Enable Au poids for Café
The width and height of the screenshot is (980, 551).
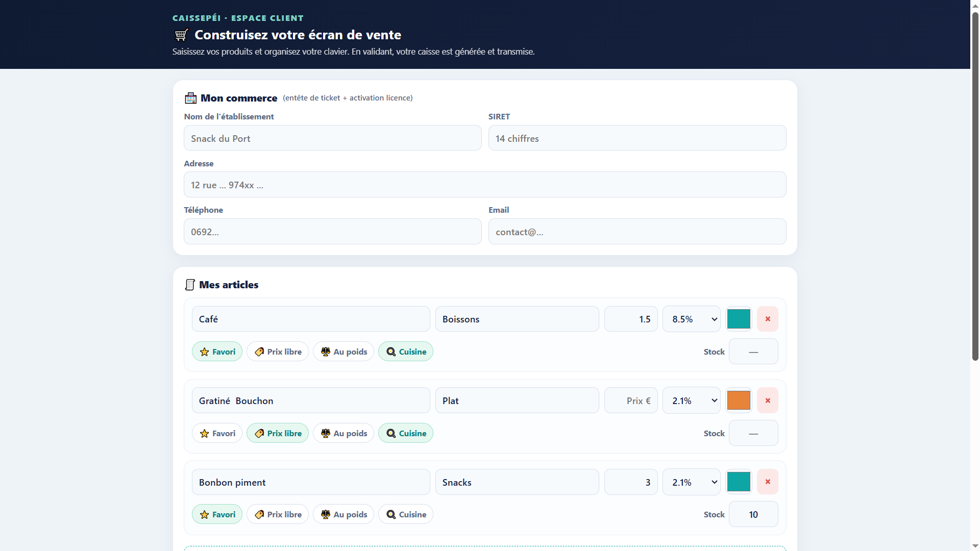tap(344, 352)
